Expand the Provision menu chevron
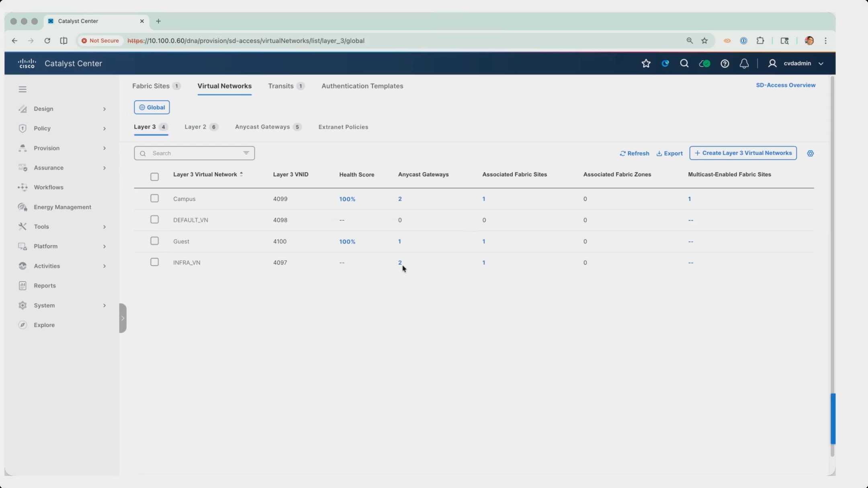 point(104,148)
